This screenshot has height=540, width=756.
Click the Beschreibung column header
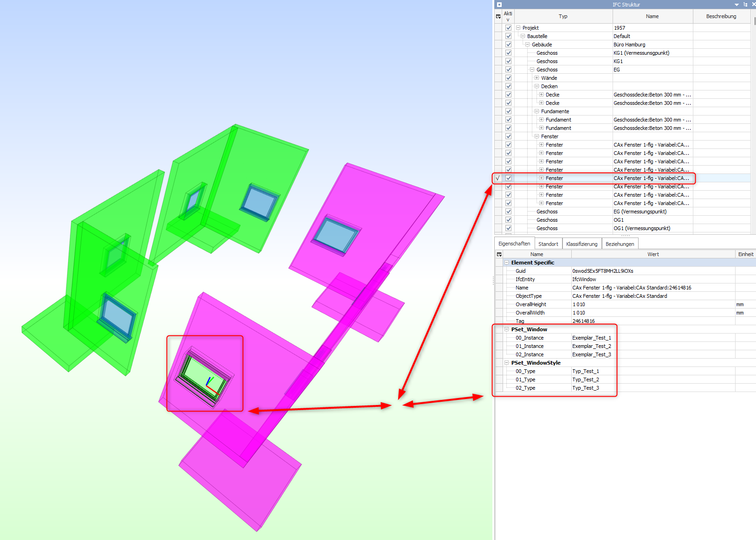point(721,16)
